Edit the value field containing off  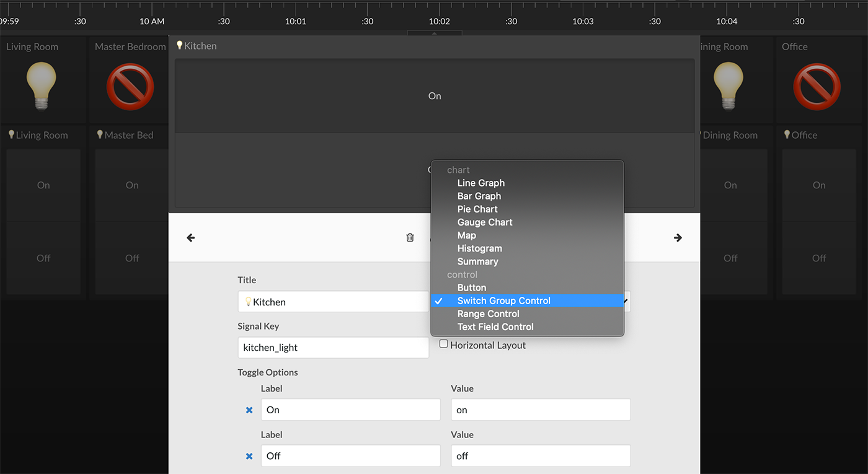tap(541, 455)
